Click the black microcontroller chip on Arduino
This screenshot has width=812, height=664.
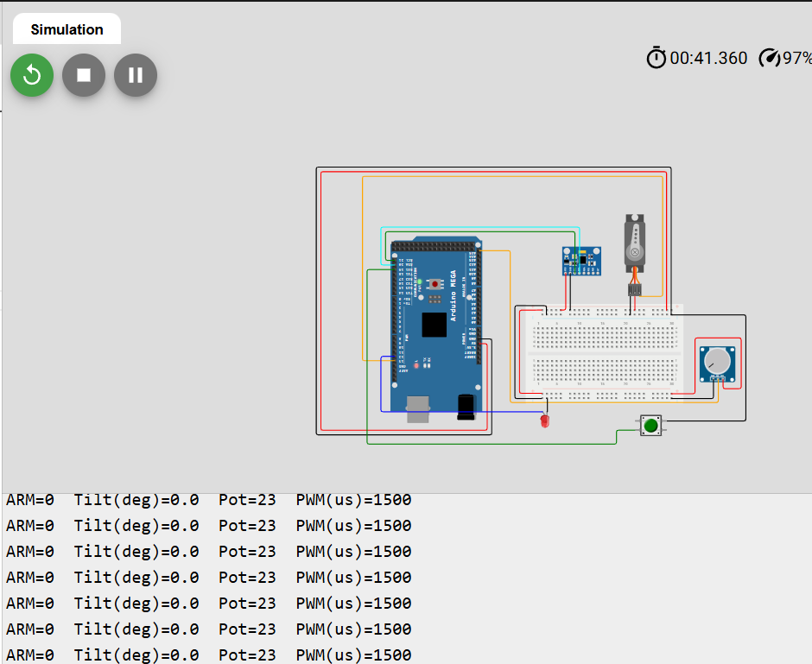(435, 325)
